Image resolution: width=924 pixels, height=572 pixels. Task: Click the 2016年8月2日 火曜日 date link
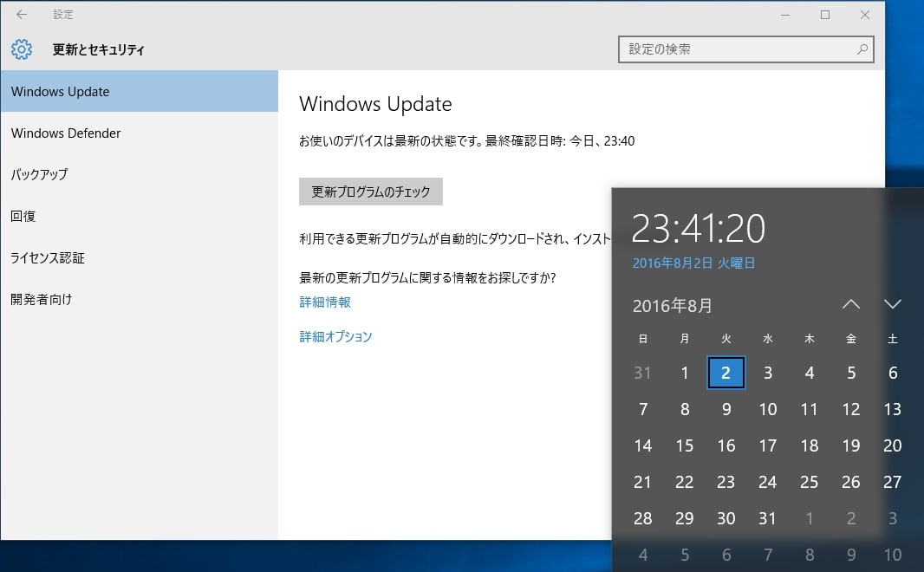pyautogui.click(x=693, y=263)
